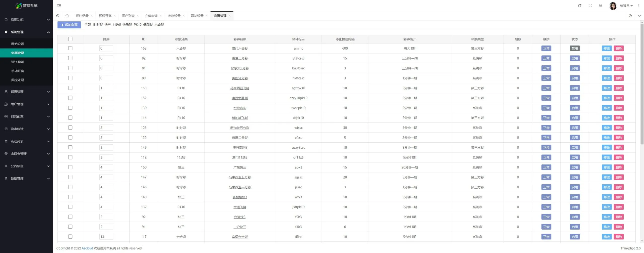Viewport: 644px width, 253px height.
Task: Open the 管理员 user dropdown
Action: [x=626, y=6]
